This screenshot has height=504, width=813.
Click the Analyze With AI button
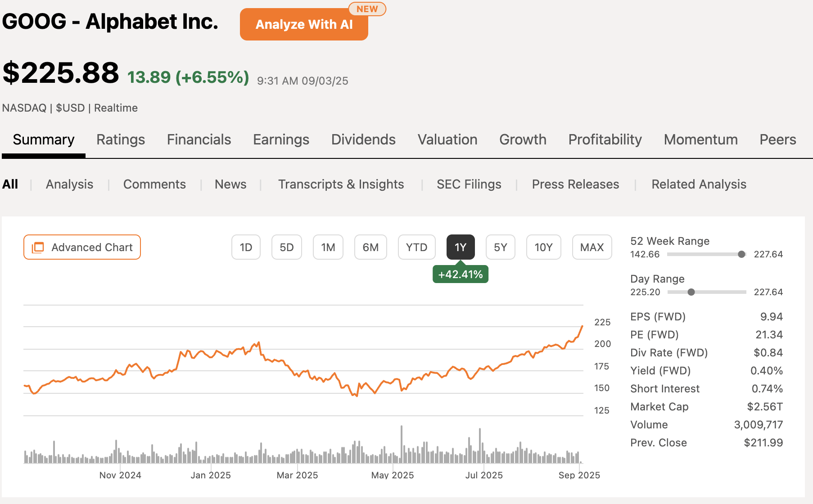[x=303, y=25]
